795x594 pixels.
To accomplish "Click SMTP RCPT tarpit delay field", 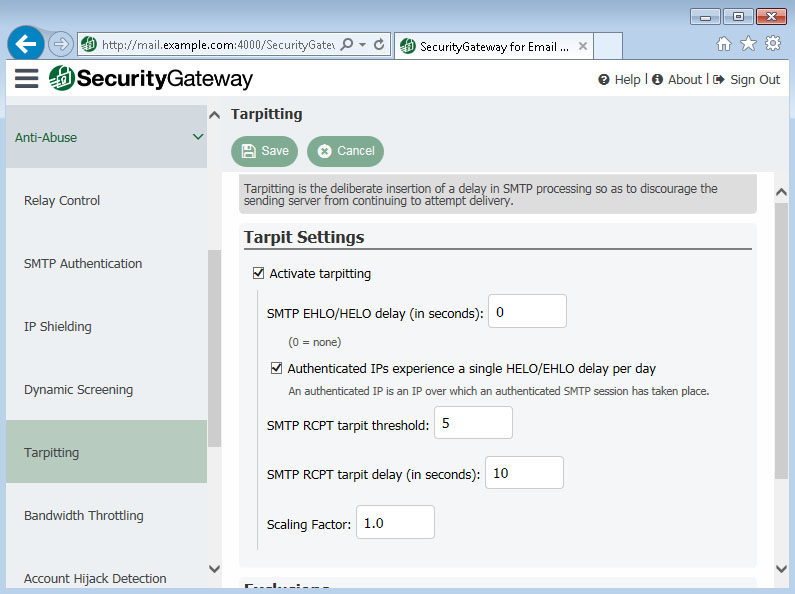I will click(x=524, y=472).
